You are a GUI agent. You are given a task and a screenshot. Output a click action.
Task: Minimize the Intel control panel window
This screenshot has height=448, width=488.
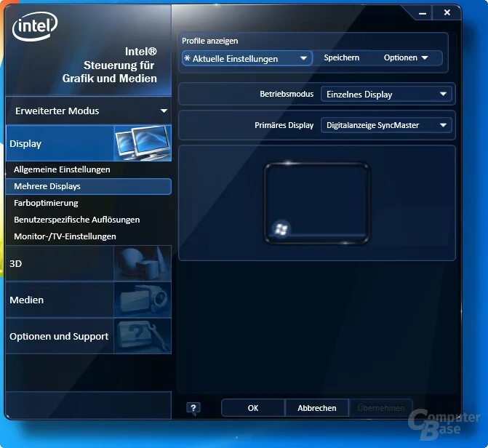pyautogui.click(x=423, y=13)
